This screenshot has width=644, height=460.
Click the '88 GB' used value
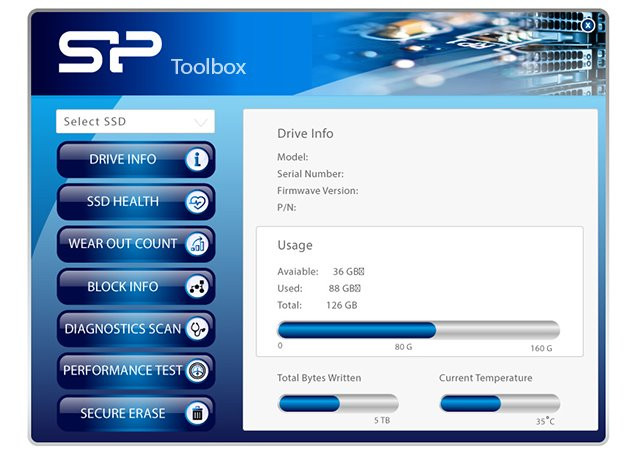[344, 288]
